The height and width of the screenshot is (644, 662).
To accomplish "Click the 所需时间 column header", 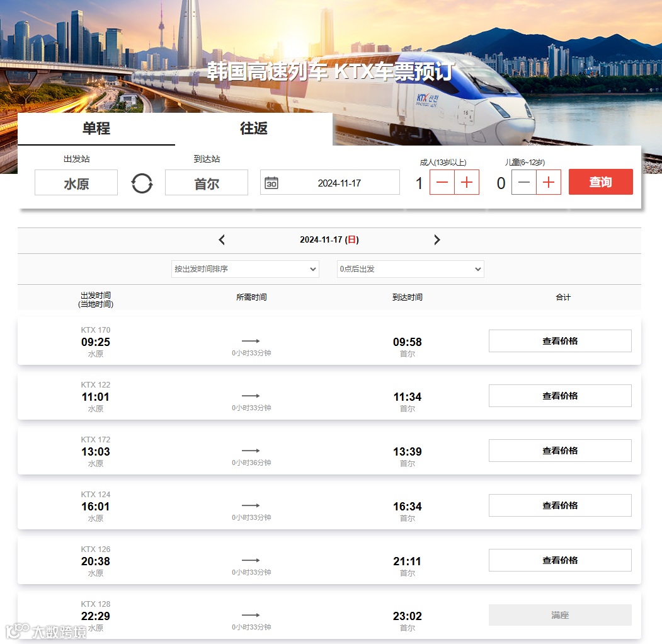I will [251, 297].
